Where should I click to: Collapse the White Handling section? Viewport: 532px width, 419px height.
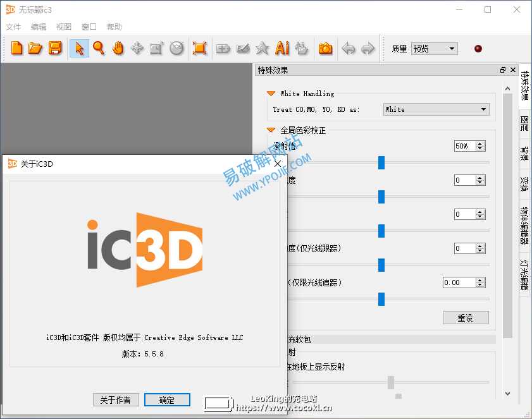tap(271, 94)
